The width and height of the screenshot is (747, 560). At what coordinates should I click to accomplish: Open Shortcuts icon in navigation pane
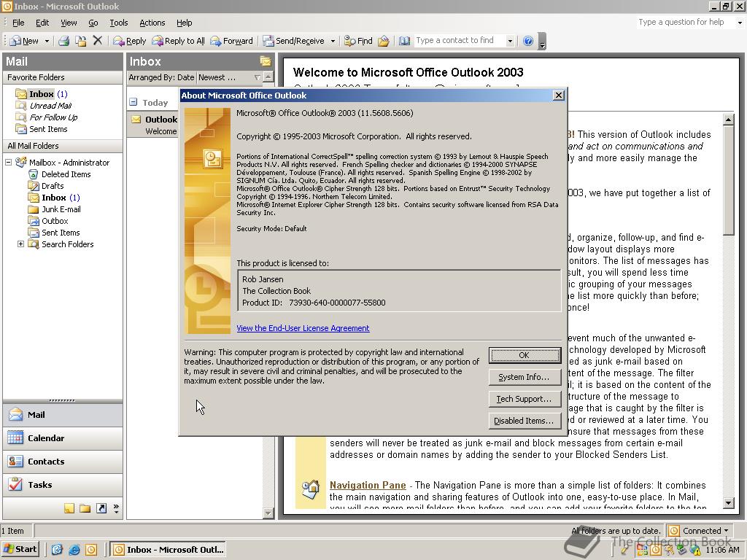click(x=101, y=508)
